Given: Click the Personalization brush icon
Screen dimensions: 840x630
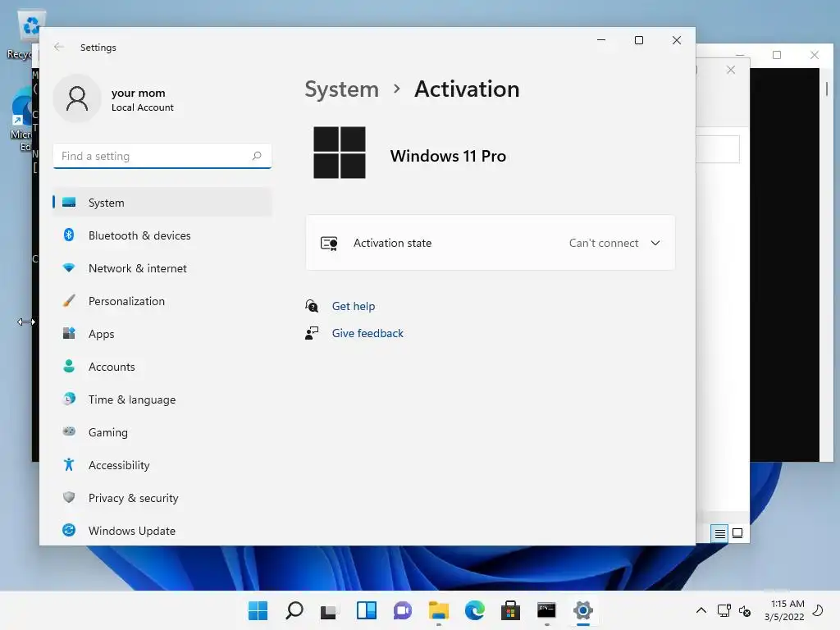Looking at the screenshot, I should tap(69, 300).
